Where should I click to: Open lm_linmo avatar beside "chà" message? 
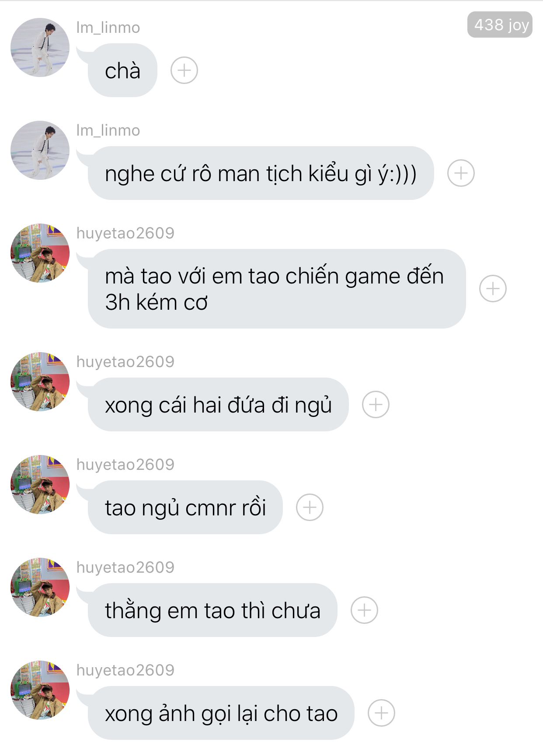(40, 47)
